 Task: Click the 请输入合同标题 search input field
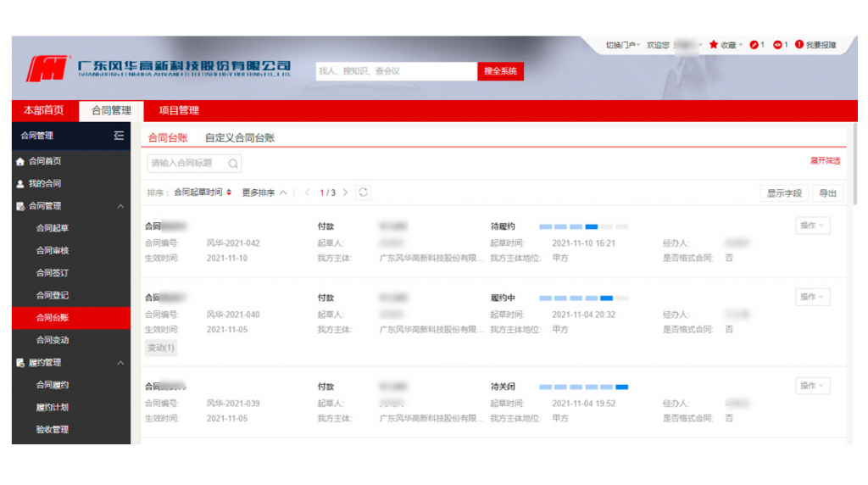[x=185, y=164]
